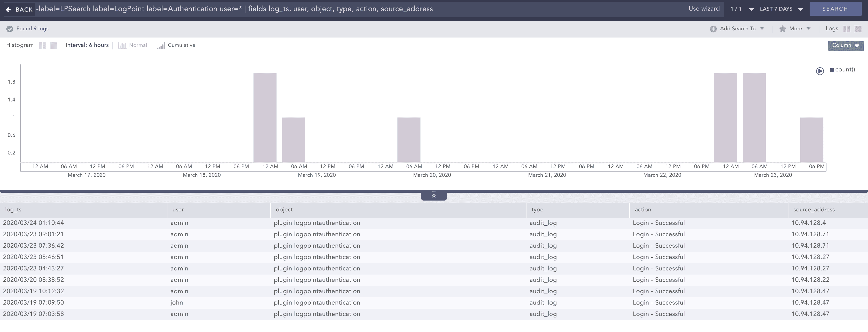Click the play circle near the count() legend

pos(820,71)
